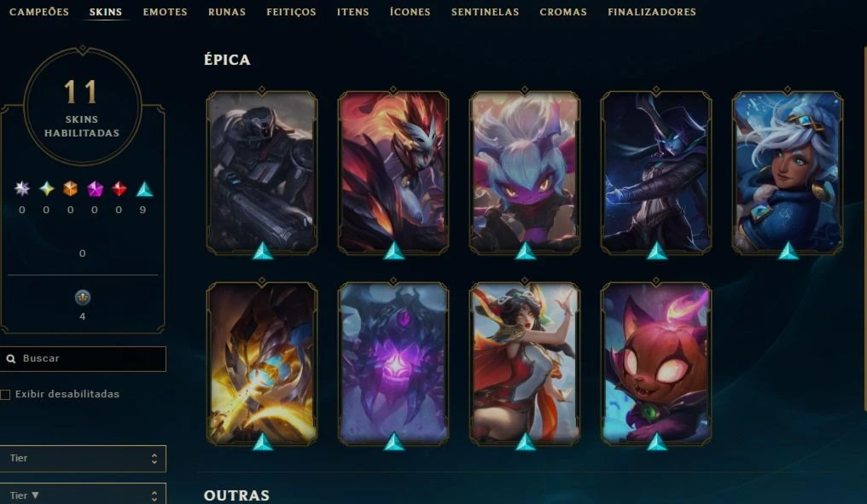867x504 pixels.
Task: Open the Finalizadores tab
Action: point(651,12)
